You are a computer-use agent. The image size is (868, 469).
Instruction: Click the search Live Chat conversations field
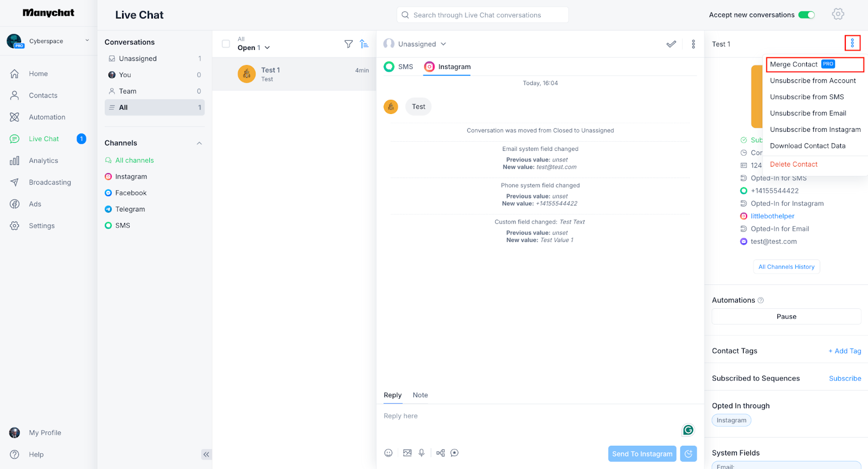click(x=482, y=15)
